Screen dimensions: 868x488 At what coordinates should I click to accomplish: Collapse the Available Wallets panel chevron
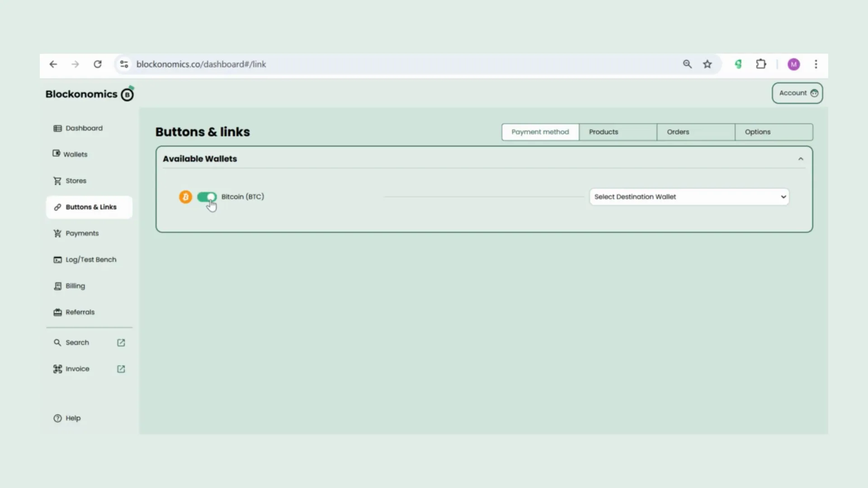(801, 159)
